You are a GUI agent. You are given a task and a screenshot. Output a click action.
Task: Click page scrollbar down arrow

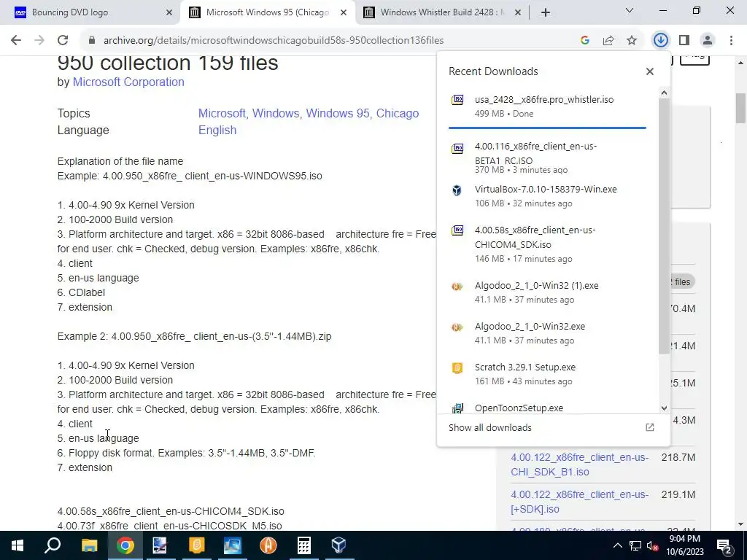pyautogui.click(x=741, y=524)
